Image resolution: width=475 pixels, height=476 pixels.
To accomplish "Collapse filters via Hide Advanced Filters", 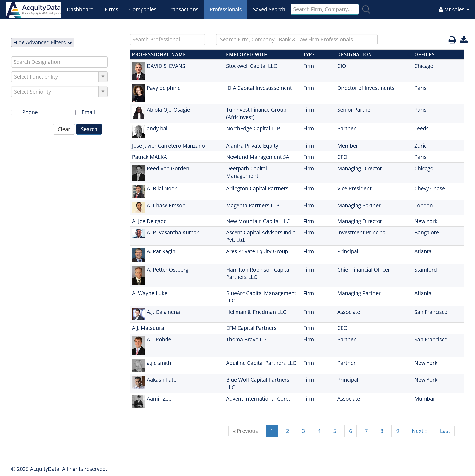I will point(43,43).
